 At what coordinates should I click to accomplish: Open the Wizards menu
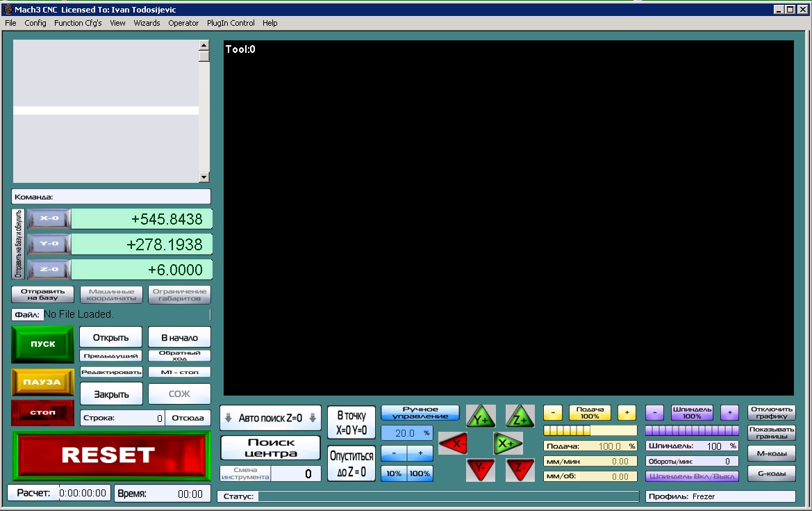point(147,23)
